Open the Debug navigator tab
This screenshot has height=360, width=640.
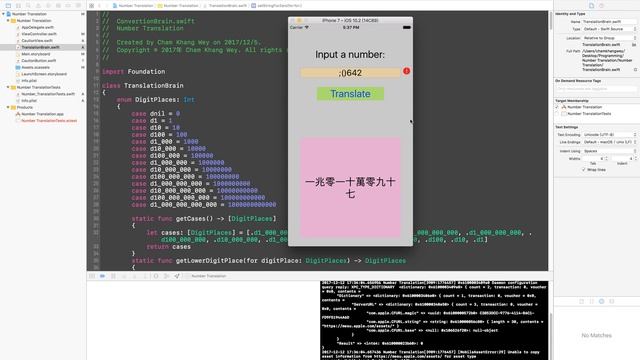pos(58,6)
